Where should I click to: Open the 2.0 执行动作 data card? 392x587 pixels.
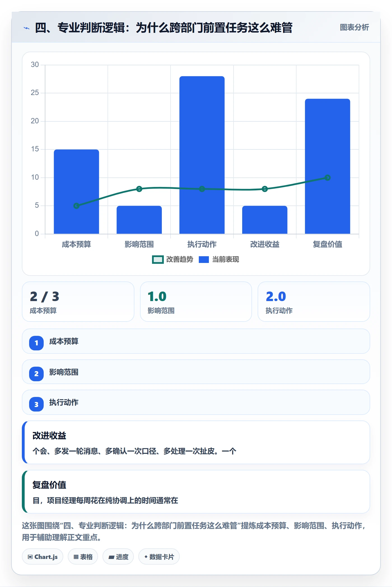(x=314, y=302)
